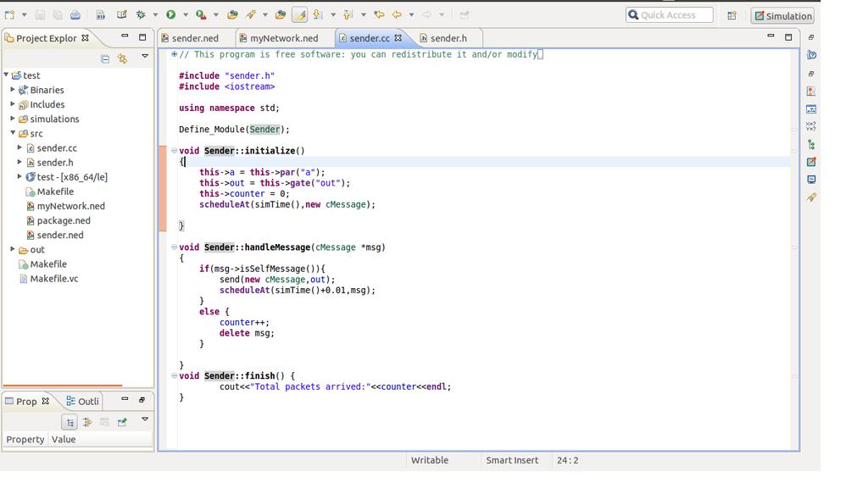Click the Open Type folder toolbar icon
Image resolution: width=868 pixels, height=483 pixels.
tap(232, 15)
